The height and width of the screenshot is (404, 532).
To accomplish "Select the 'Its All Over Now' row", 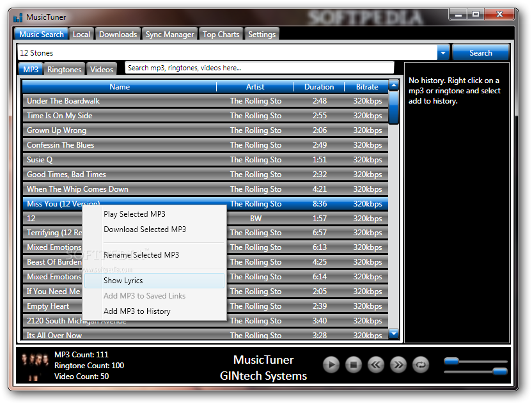I will 206,335.
